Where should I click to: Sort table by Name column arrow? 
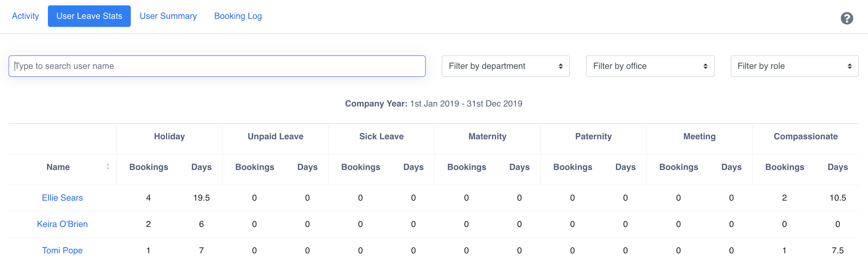coord(108,167)
